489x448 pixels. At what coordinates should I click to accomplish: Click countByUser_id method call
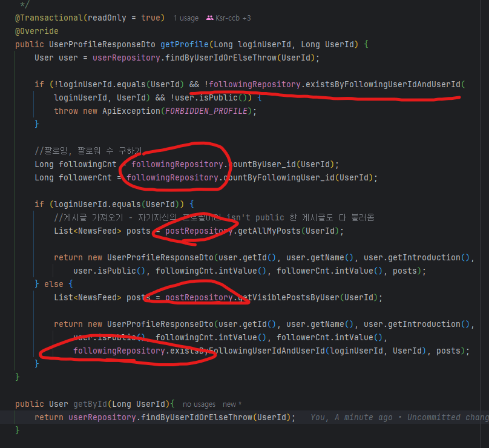point(262,165)
